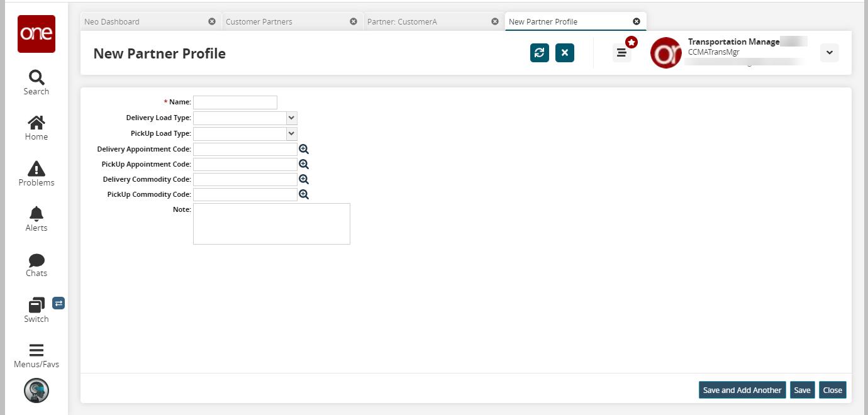Click the Save button
Viewport: 868px width, 415px height.
pos(802,390)
